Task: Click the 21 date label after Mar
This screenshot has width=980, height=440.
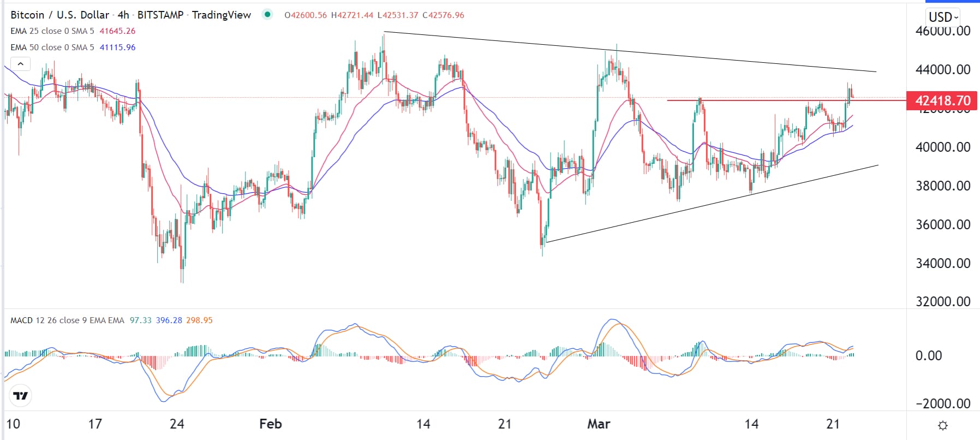Action: coord(833,424)
